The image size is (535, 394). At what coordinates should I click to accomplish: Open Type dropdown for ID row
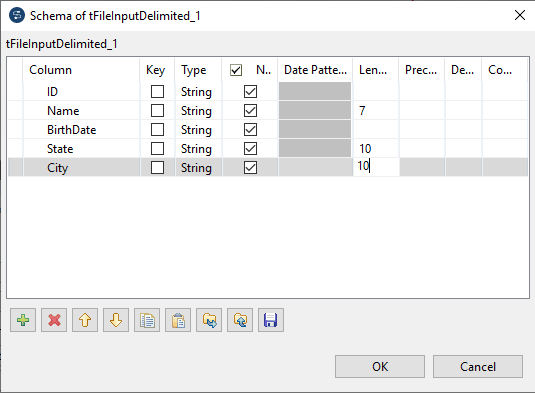(198, 92)
